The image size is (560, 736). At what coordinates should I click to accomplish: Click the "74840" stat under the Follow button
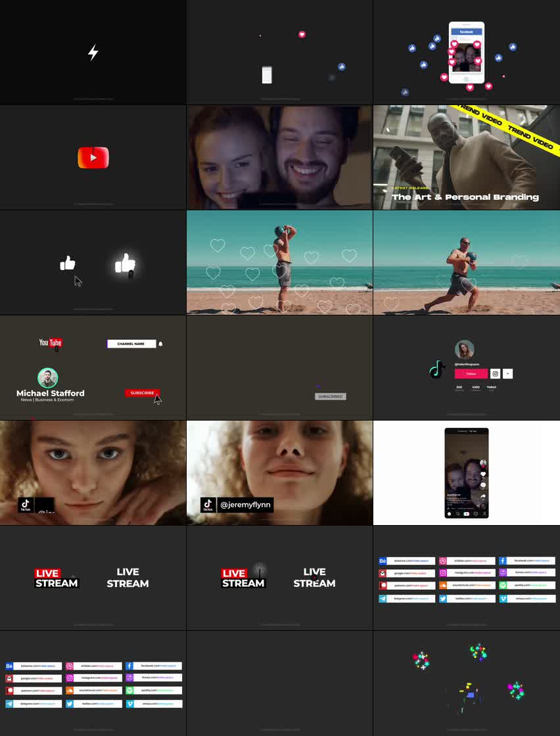[x=492, y=387]
